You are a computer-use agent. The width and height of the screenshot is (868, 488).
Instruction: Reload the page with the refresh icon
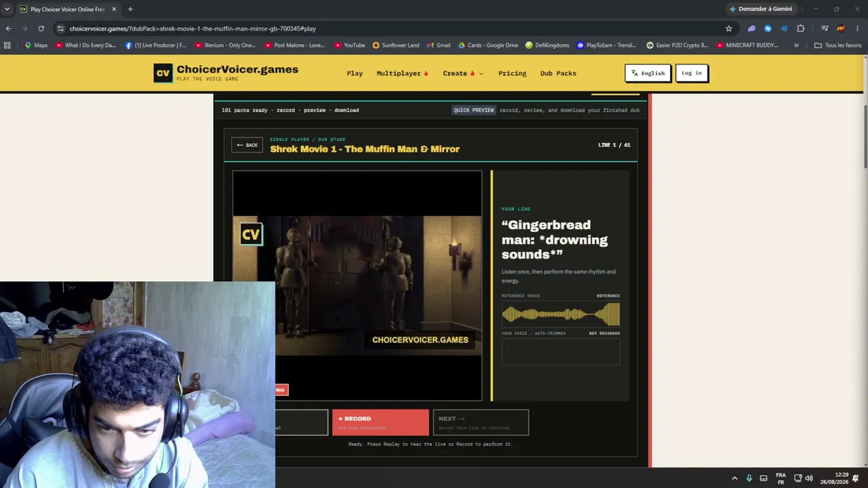coord(41,28)
